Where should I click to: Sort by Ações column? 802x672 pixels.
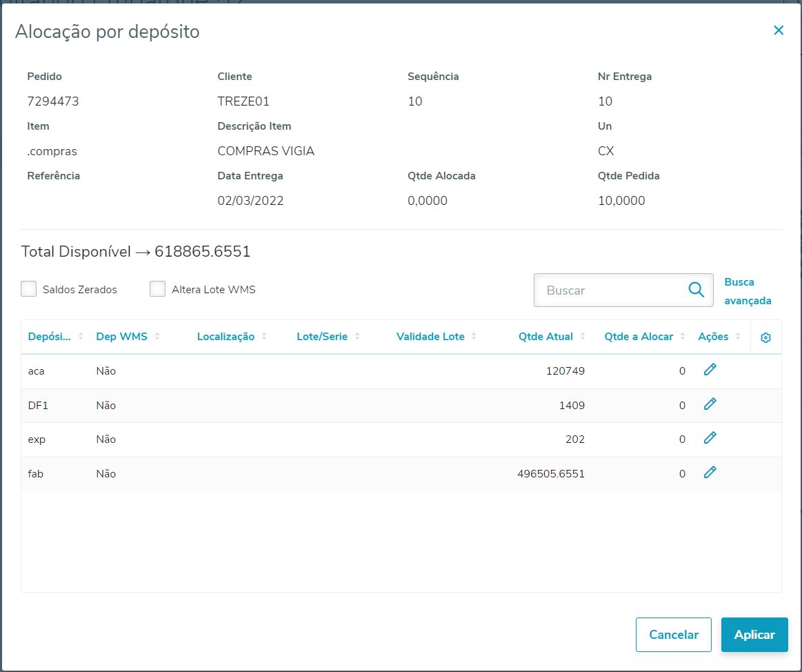pyautogui.click(x=720, y=337)
